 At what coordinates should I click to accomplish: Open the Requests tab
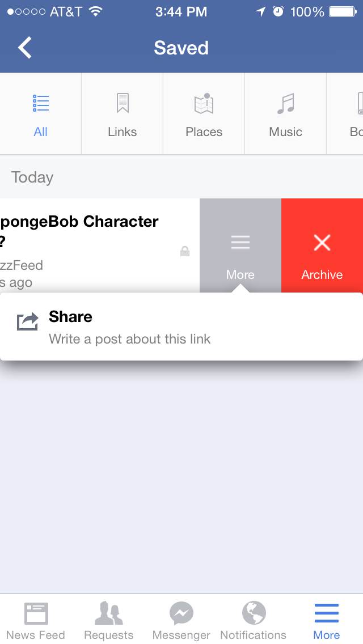pos(108,620)
